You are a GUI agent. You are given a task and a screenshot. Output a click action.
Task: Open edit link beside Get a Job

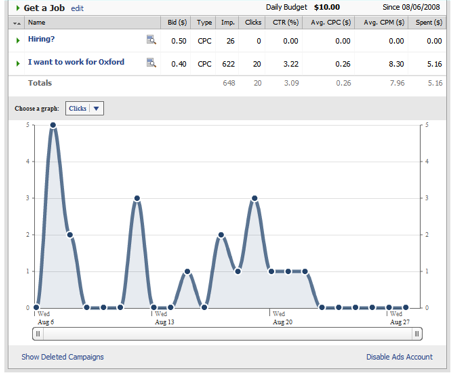pyautogui.click(x=77, y=8)
